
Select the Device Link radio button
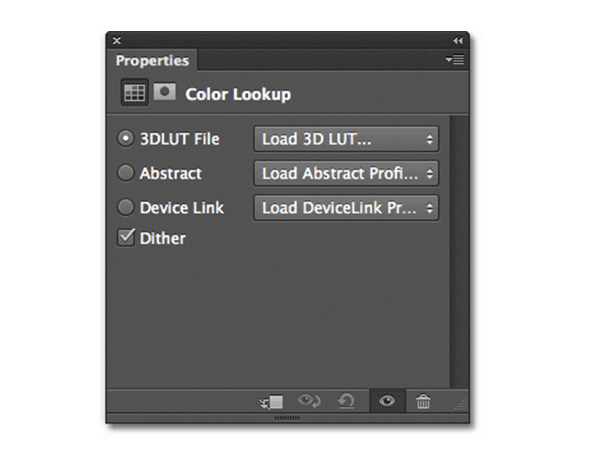pos(126,208)
